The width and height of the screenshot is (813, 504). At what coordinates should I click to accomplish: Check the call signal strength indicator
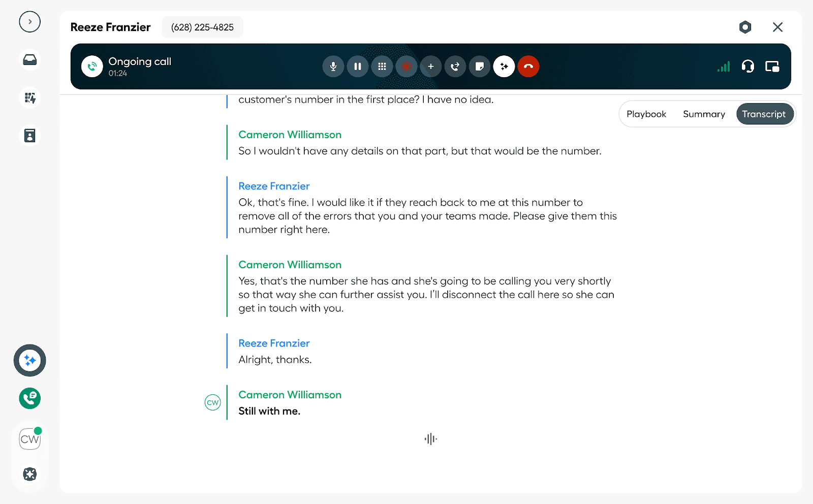(x=724, y=67)
